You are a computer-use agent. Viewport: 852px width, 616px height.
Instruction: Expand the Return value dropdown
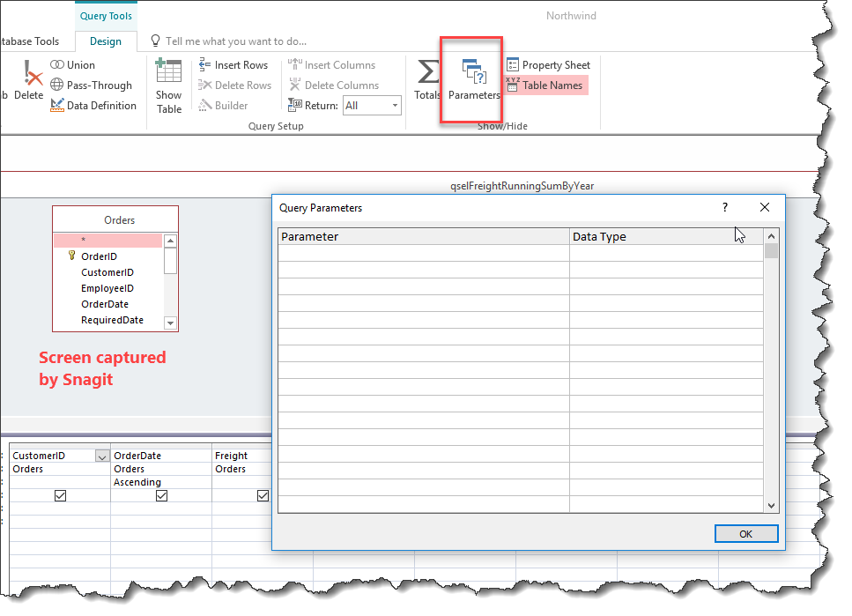click(395, 106)
